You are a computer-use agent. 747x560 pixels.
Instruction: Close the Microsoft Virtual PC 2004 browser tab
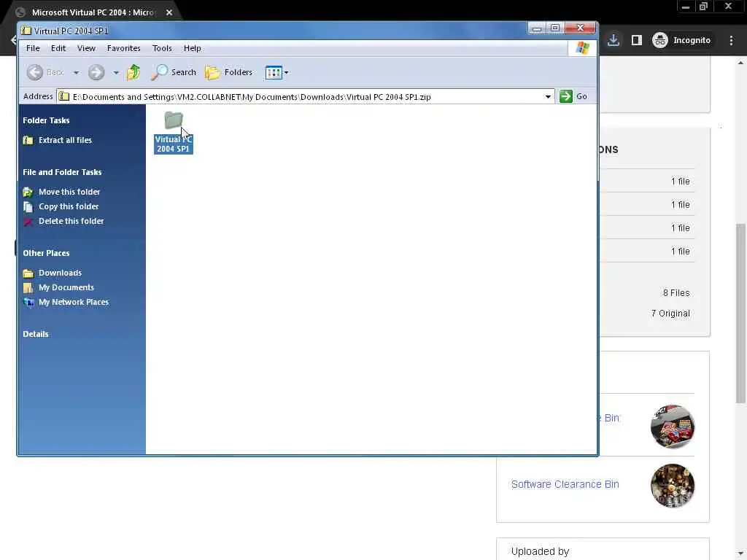pyautogui.click(x=169, y=12)
